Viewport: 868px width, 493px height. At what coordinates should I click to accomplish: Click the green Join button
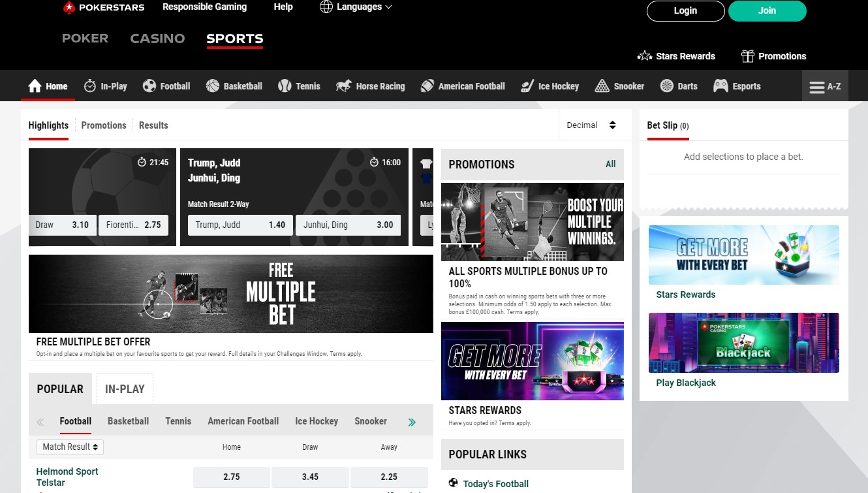767,10
